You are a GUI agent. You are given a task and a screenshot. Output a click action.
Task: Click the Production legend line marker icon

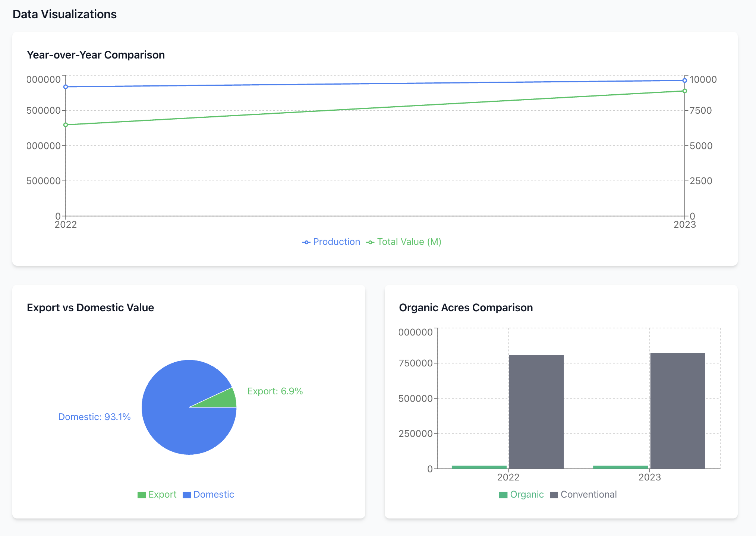click(x=306, y=242)
